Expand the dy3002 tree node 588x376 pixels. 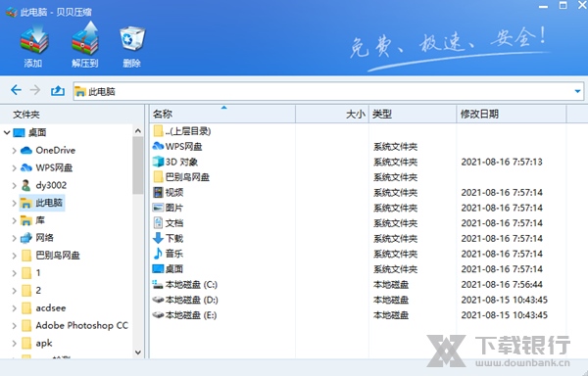[15, 185]
